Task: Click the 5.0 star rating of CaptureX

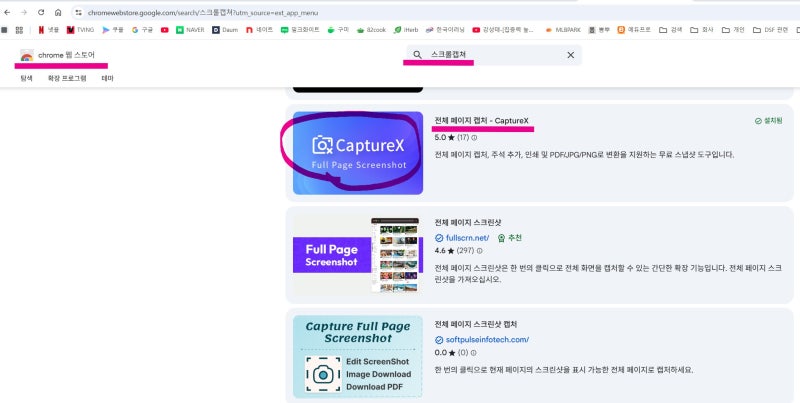Action: tap(444, 138)
